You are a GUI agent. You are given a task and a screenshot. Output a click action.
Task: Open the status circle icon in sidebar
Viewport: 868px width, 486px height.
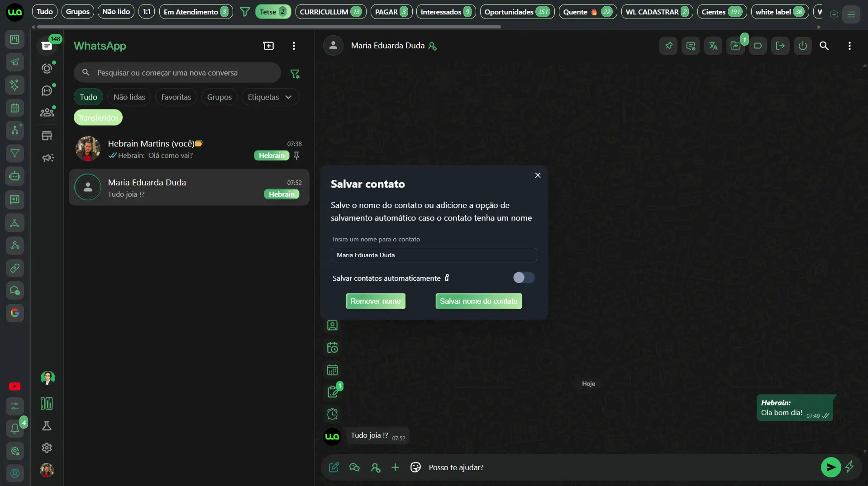click(x=47, y=68)
